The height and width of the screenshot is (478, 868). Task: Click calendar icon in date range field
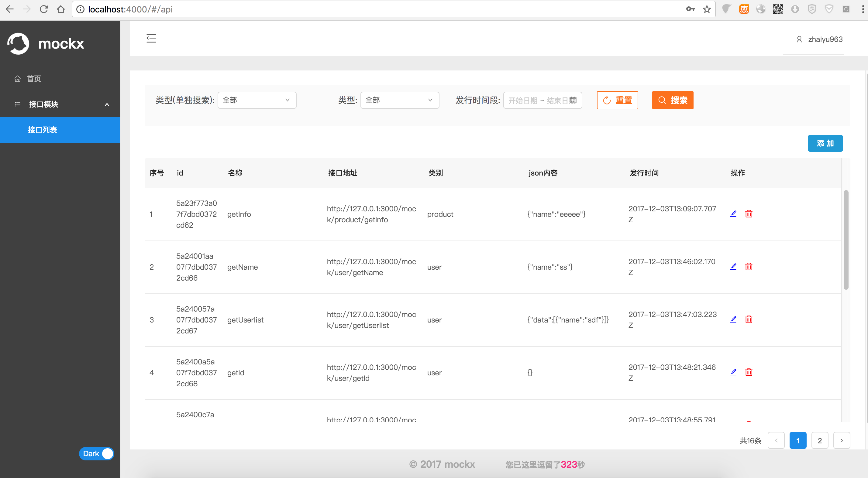tap(573, 100)
